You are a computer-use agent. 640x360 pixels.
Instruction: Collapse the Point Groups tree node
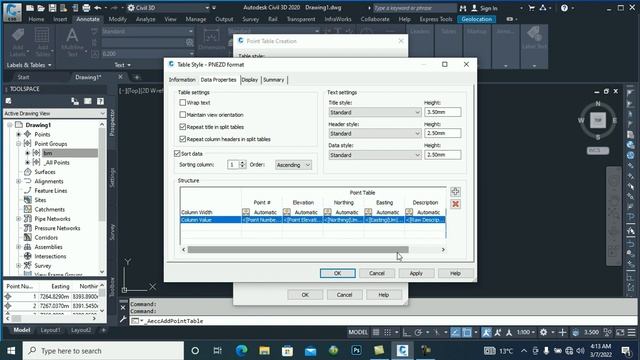[x=18, y=144]
